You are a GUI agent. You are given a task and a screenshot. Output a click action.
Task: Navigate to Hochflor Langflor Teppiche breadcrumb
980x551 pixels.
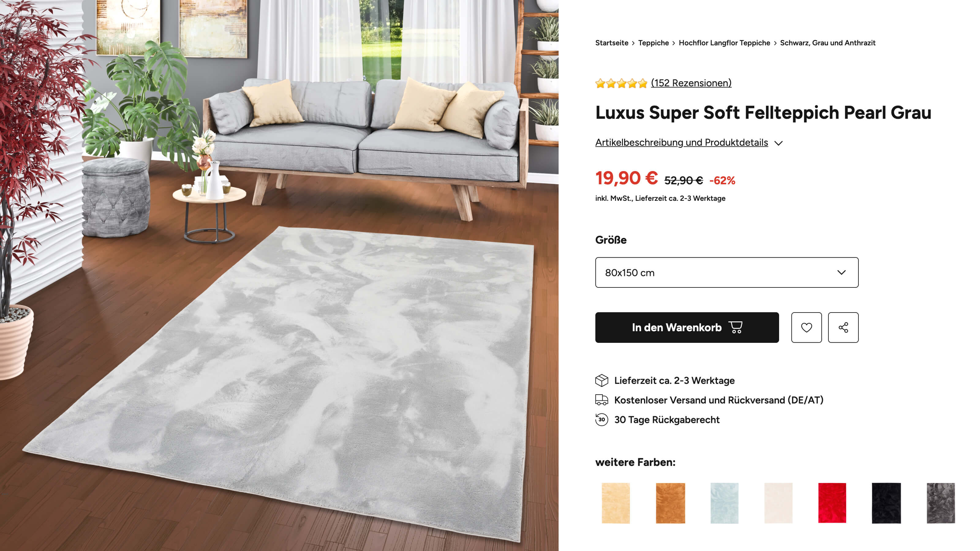(724, 43)
